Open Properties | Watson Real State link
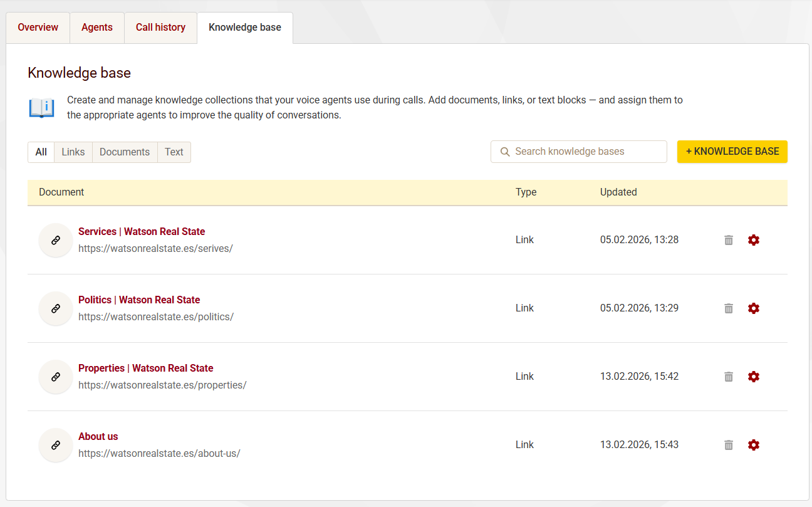 (x=145, y=368)
